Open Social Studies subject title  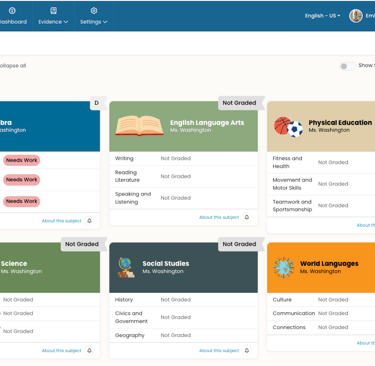pyautogui.click(x=166, y=264)
